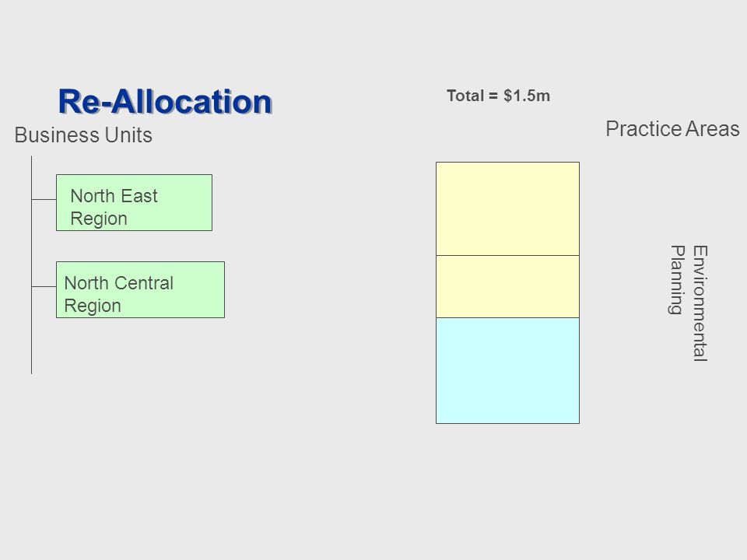This screenshot has height=560, width=747.
Task: Select the North East Region box
Action: pyautogui.click(x=135, y=203)
